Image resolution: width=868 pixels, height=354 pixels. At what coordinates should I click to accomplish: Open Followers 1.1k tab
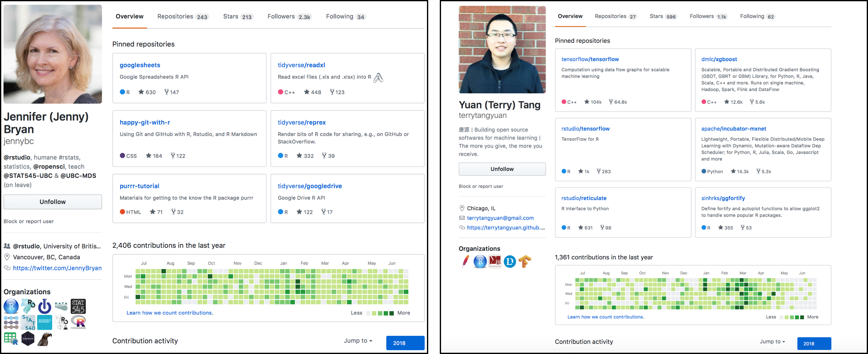708,16
